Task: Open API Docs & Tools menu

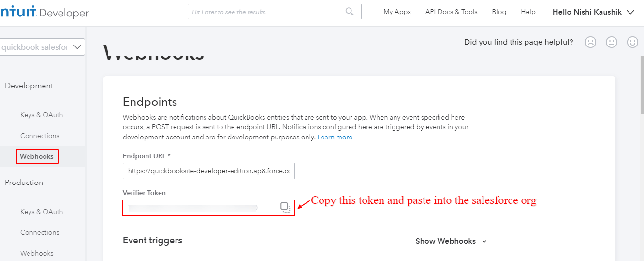Action: pyautogui.click(x=451, y=12)
